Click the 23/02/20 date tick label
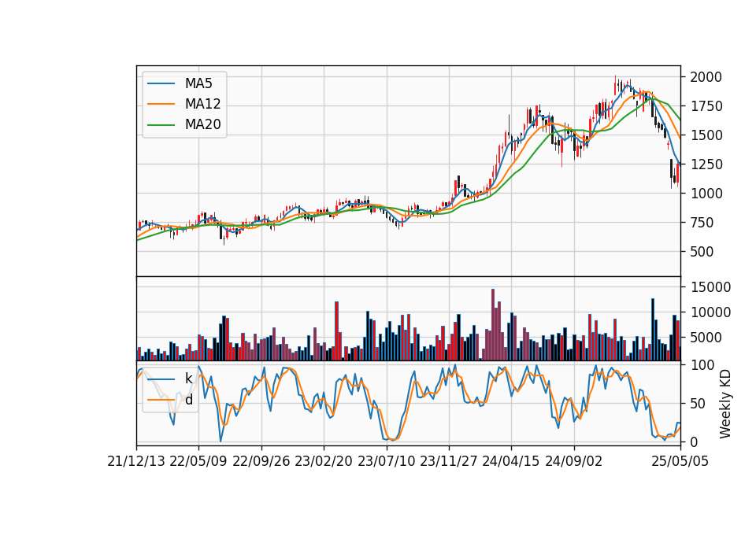This screenshot has width=756, height=543. point(324,461)
